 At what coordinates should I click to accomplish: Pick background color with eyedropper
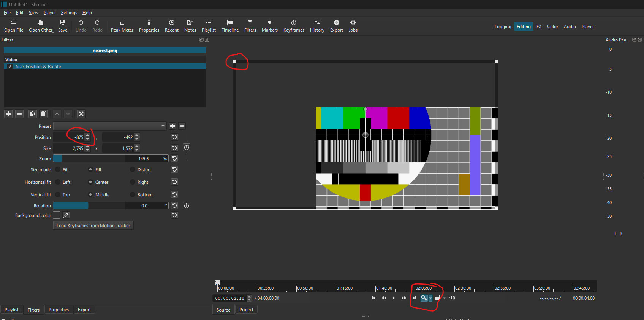pyautogui.click(x=66, y=215)
